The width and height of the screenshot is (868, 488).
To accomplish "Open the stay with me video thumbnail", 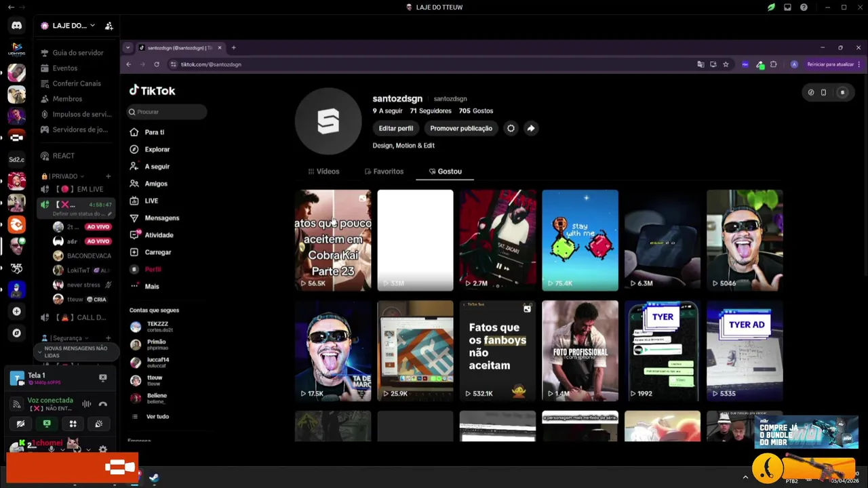I will (x=580, y=240).
